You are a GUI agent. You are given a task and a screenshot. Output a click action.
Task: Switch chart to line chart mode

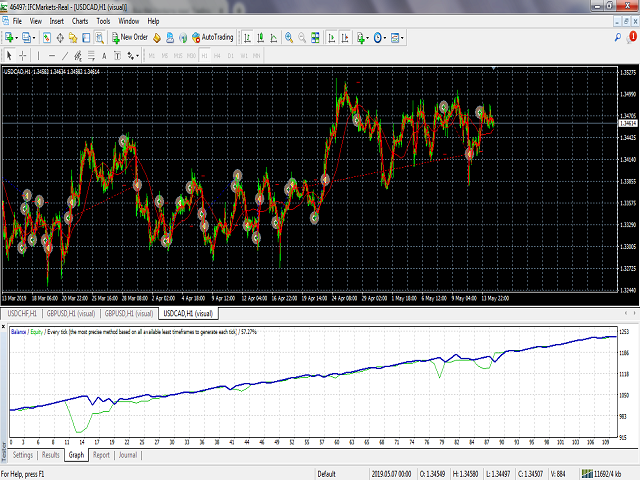[x=273, y=38]
